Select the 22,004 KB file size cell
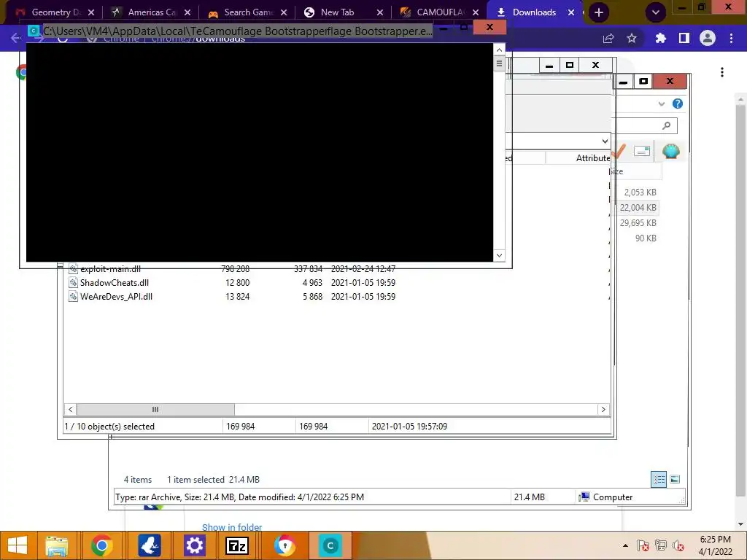Image resolution: width=747 pixels, height=560 pixels. pyautogui.click(x=638, y=207)
